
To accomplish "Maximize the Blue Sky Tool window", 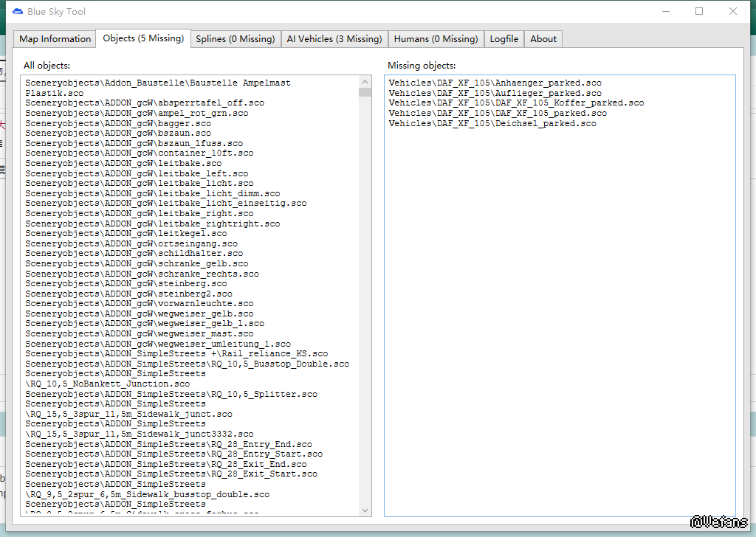I will point(699,11).
